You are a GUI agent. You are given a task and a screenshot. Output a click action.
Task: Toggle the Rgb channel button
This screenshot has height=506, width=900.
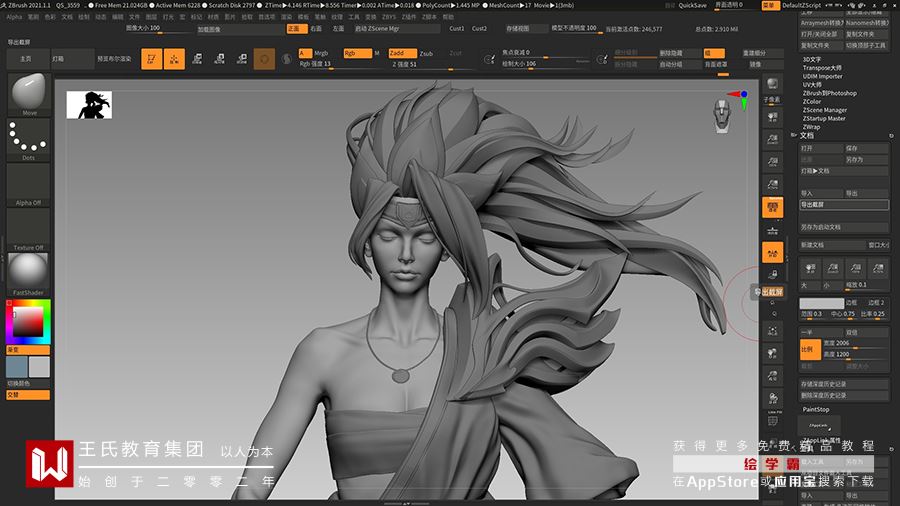(356, 53)
